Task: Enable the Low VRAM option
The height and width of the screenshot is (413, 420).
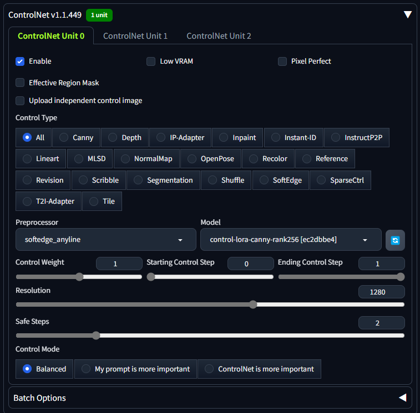Action: click(x=151, y=61)
